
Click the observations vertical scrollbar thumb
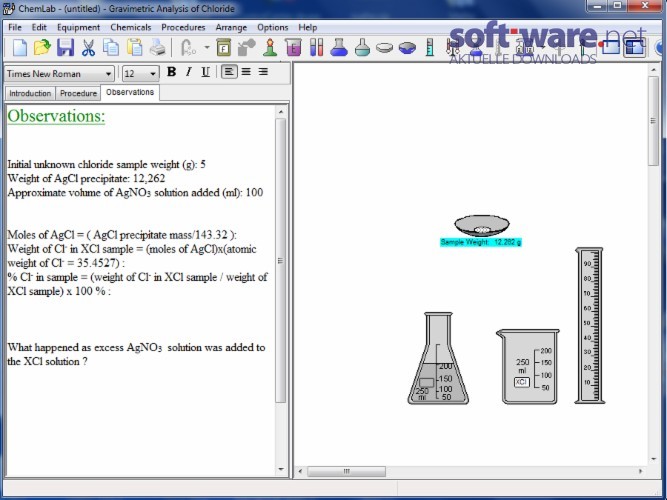[x=281, y=260]
